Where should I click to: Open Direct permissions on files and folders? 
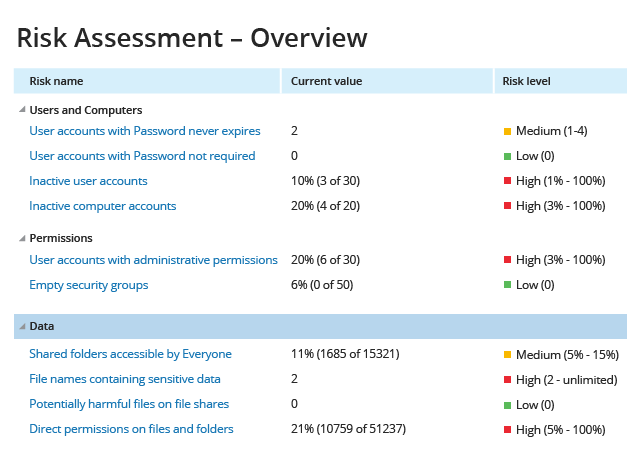pos(131,429)
